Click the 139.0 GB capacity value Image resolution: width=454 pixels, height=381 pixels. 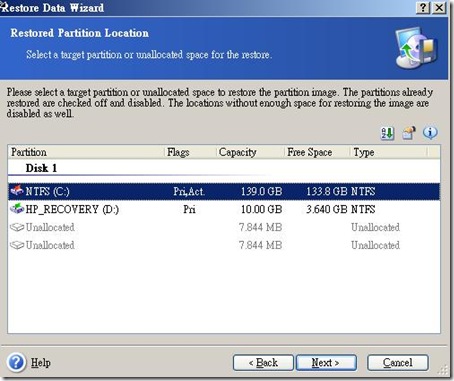pyautogui.click(x=261, y=191)
